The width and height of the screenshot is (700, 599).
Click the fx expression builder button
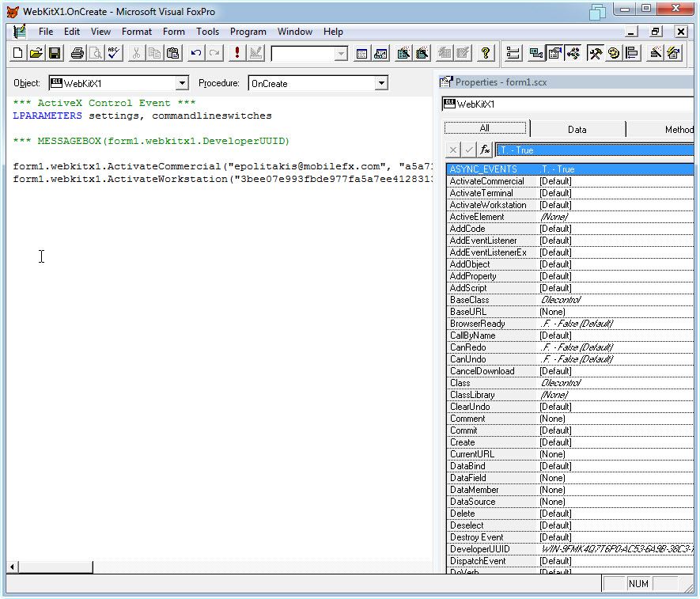point(485,150)
